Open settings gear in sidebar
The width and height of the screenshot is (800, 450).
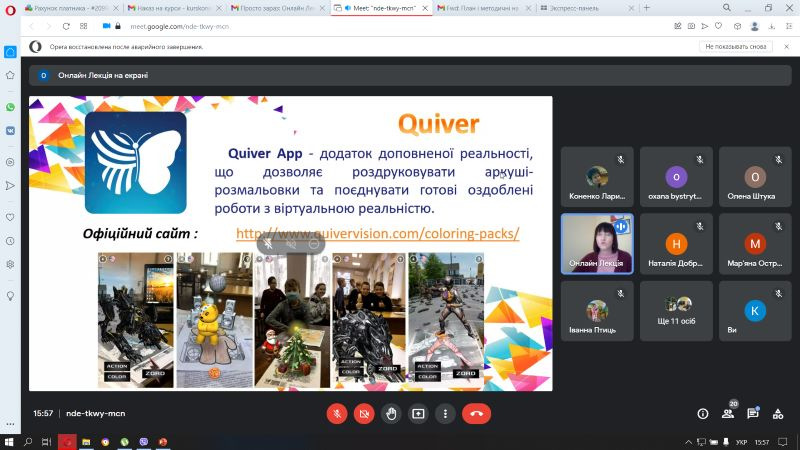tap(10, 264)
